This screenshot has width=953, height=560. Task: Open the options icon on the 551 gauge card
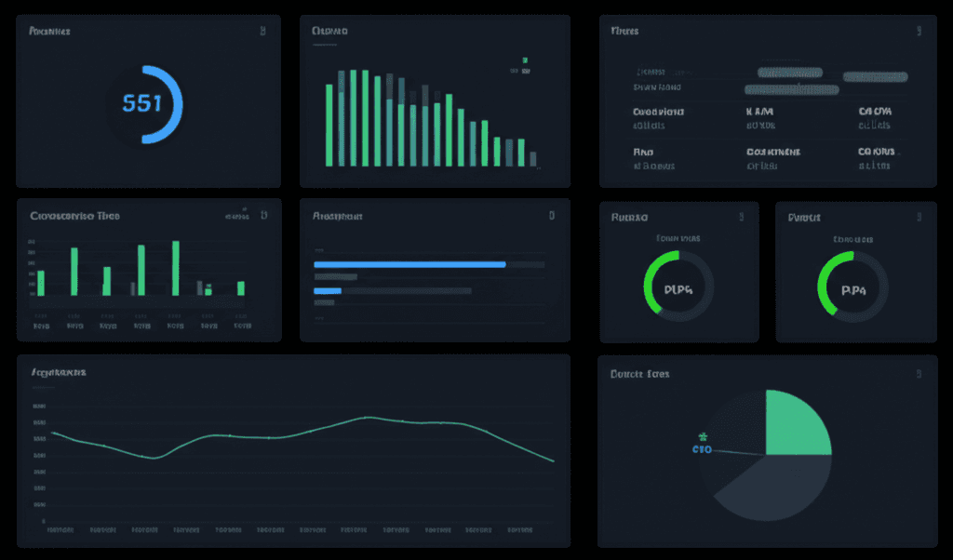264,31
